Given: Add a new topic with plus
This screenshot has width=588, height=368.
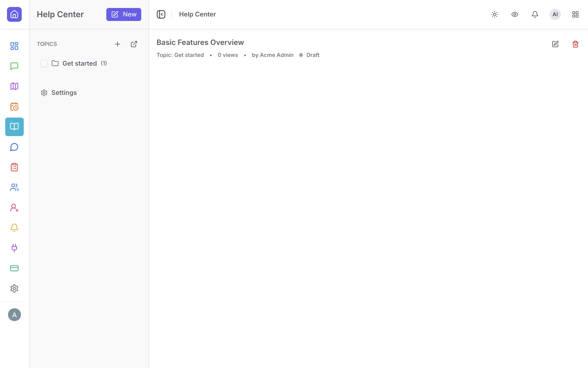Looking at the screenshot, I should pyautogui.click(x=117, y=44).
